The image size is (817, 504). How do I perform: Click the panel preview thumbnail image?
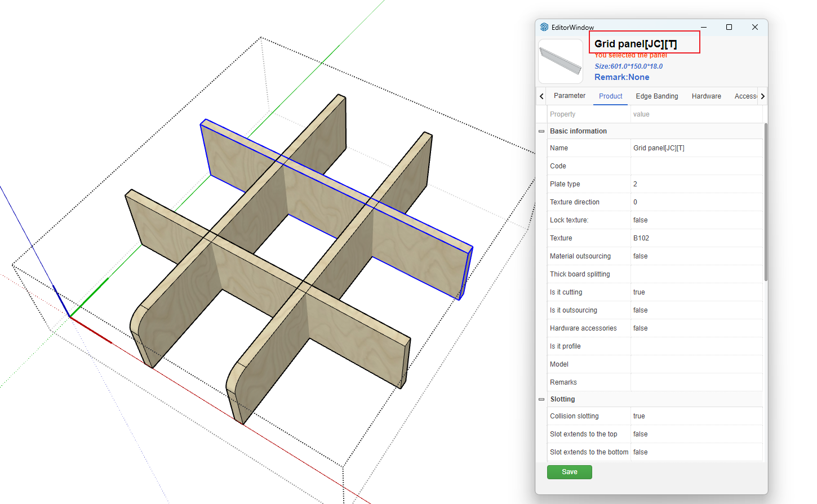pos(561,61)
